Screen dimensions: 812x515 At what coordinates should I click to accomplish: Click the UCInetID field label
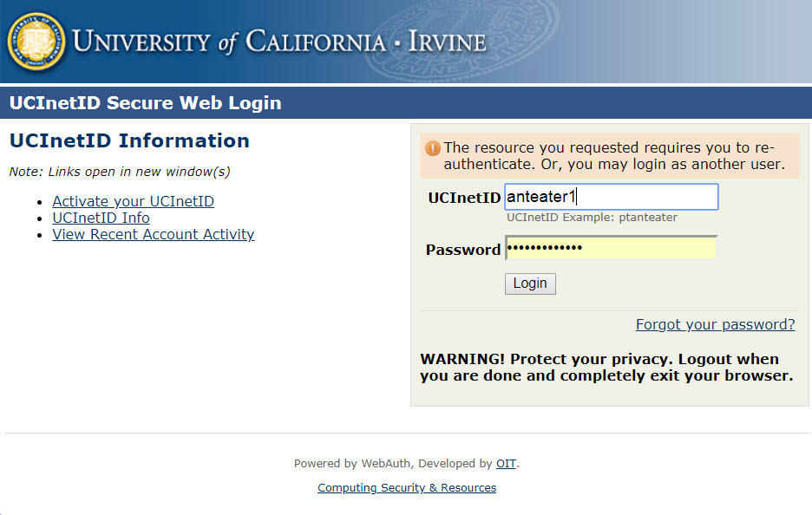coord(464,198)
